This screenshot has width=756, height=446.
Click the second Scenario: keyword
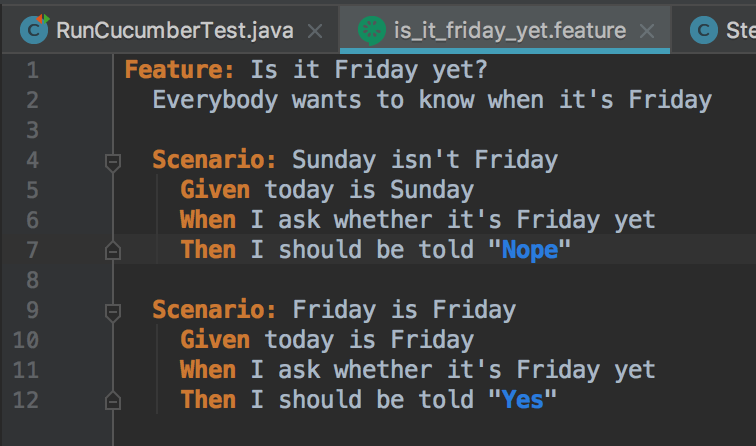click(214, 310)
